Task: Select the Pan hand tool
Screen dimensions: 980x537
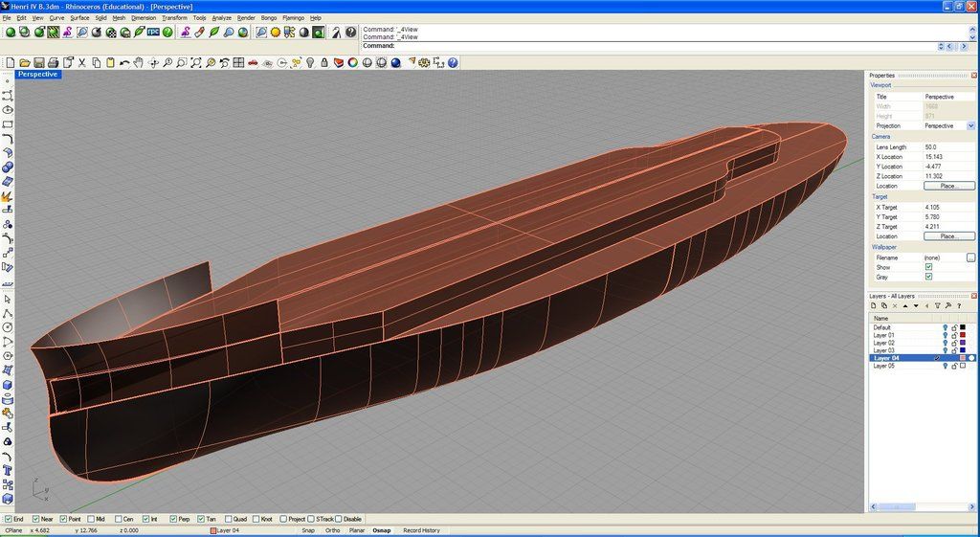Action: point(138,62)
